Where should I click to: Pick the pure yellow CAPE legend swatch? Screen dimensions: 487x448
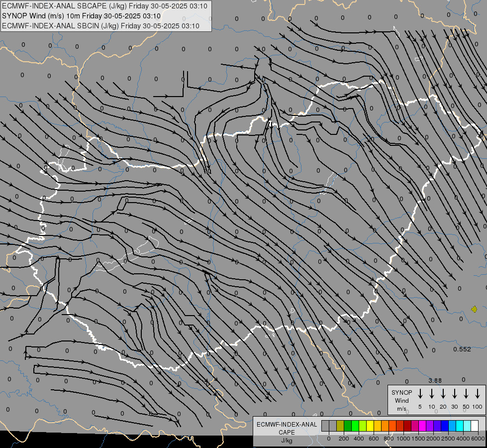click(x=370, y=426)
